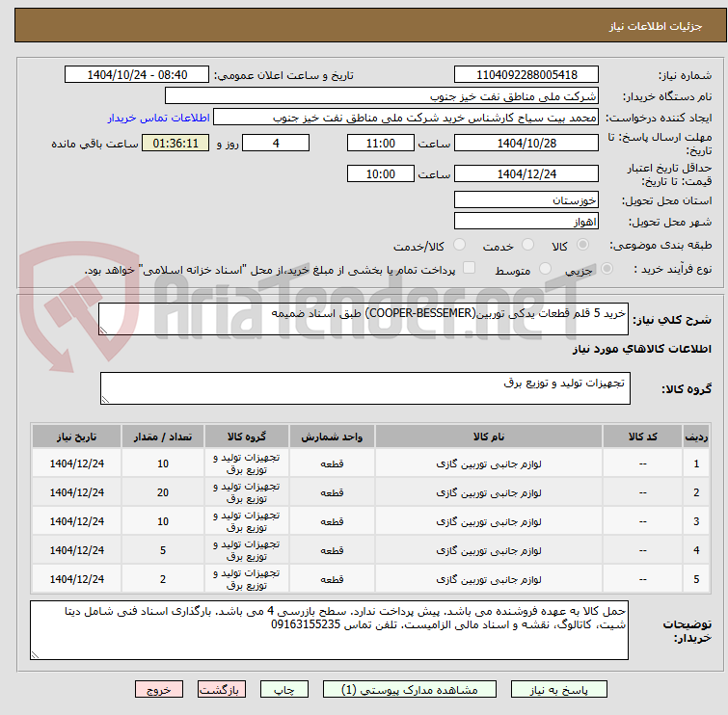Select the خدمت radio button
The image size is (728, 715).
click(527, 245)
